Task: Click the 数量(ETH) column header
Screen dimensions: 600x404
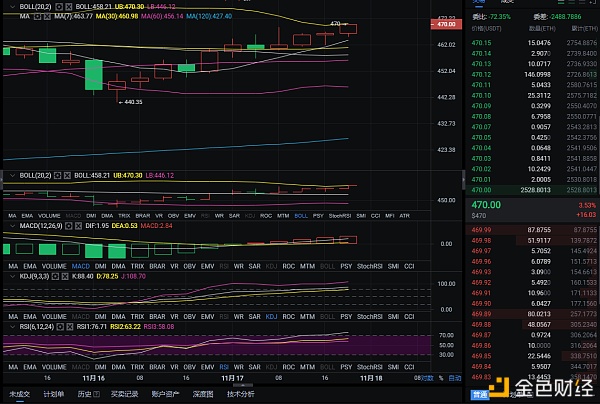Action: click(540, 29)
